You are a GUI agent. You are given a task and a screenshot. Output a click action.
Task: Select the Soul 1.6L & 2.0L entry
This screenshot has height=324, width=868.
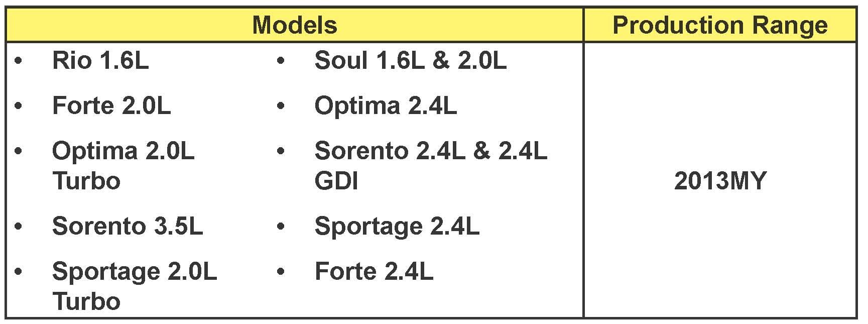click(410, 61)
